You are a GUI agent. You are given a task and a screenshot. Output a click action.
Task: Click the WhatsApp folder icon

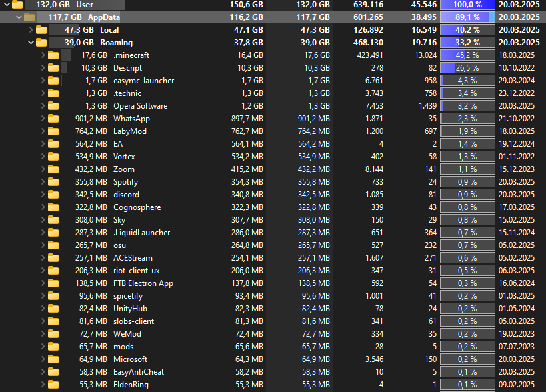click(x=53, y=119)
